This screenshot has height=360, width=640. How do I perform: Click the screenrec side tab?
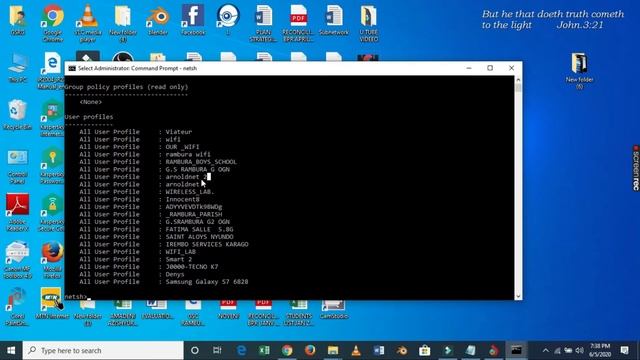(x=636, y=168)
